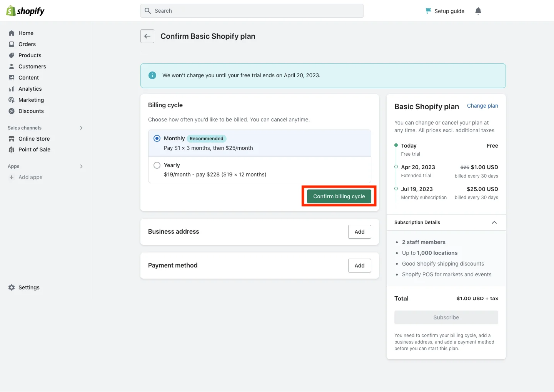Click the Products tag icon
554x392 pixels.
[x=12, y=55]
